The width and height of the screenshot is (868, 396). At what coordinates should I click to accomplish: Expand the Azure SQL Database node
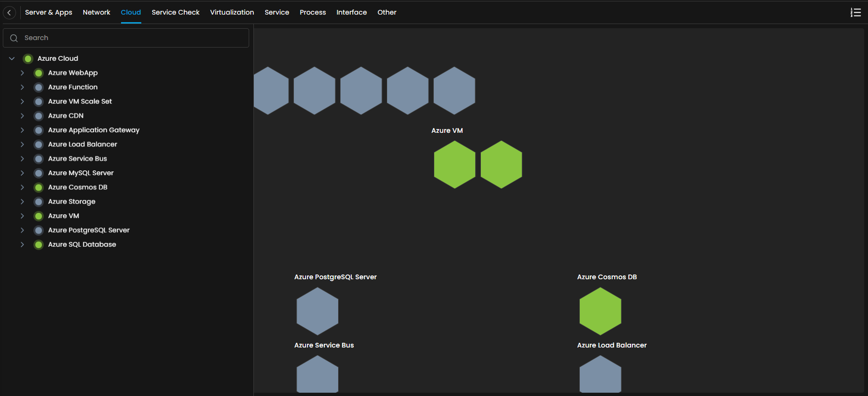[22, 245]
